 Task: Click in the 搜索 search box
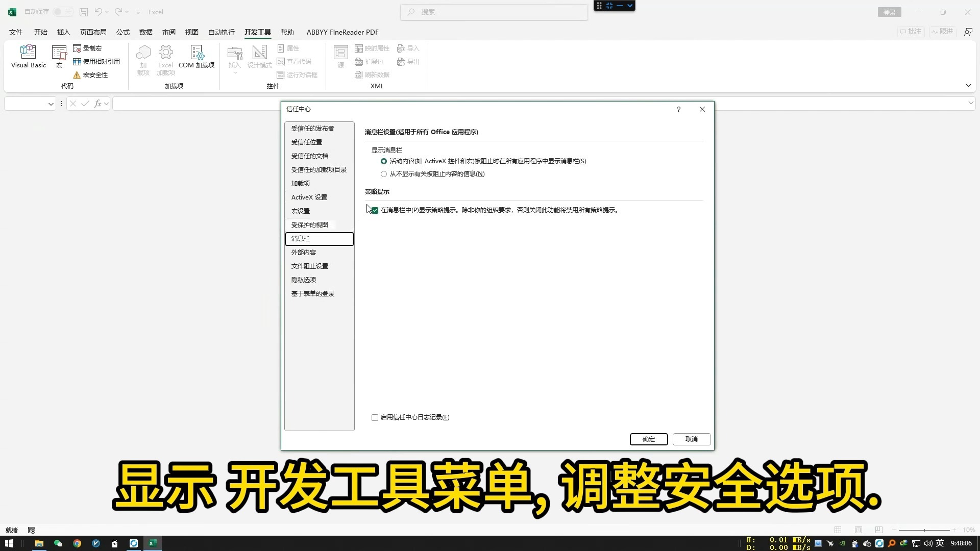[494, 12]
